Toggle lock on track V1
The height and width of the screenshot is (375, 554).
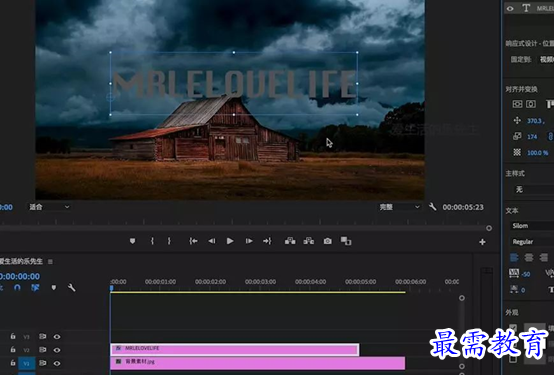[13, 363]
